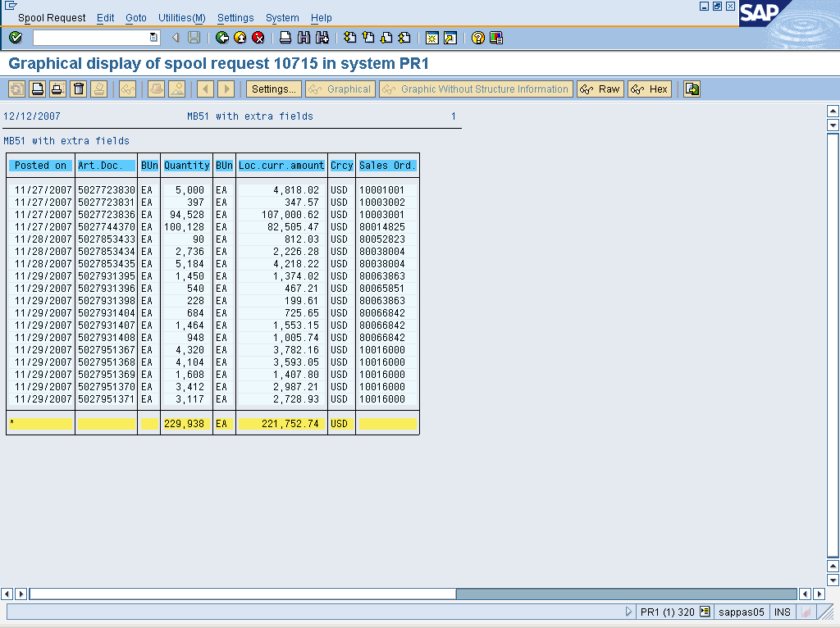Image resolution: width=840 pixels, height=628 pixels.
Task: Print with changed parameters icon
Action: [x=58, y=89]
